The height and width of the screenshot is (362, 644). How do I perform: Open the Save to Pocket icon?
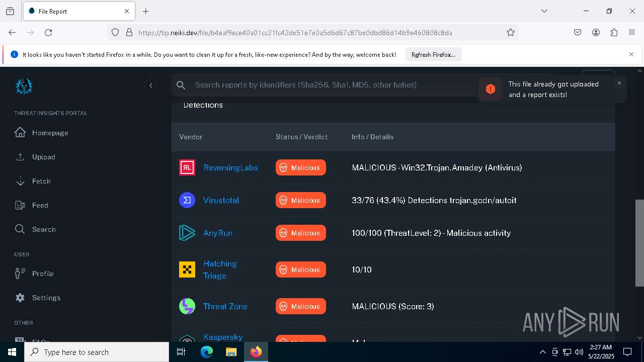point(578,32)
